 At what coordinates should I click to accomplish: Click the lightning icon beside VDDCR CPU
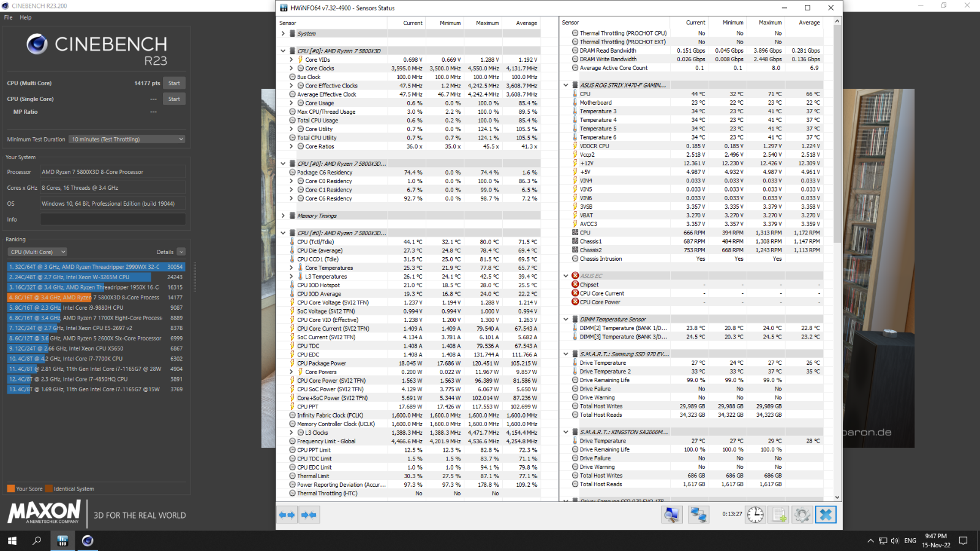click(575, 146)
